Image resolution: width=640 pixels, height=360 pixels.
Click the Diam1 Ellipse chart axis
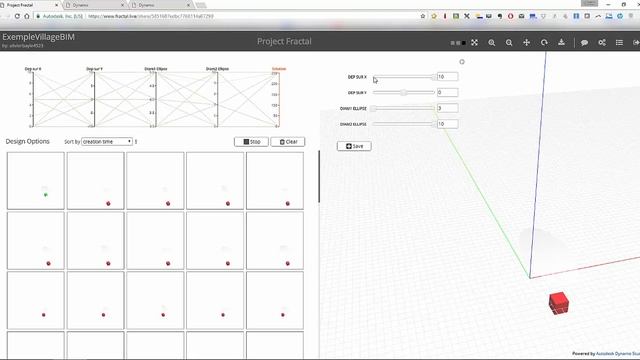(x=156, y=99)
